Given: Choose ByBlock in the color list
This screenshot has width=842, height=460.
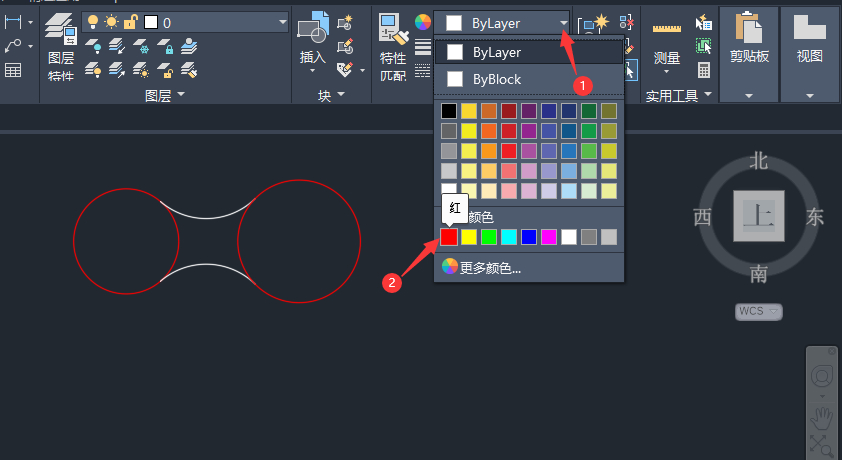Looking at the screenshot, I should (528, 79).
